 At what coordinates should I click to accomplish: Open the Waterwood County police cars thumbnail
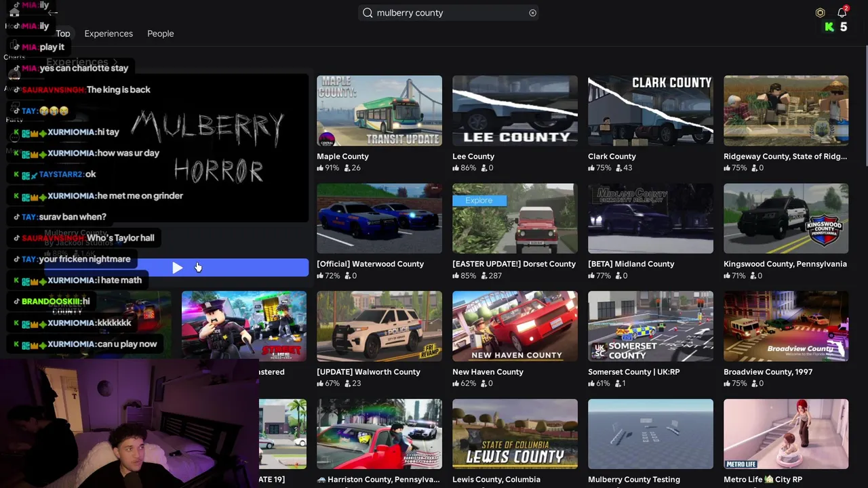tap(379, 218)
